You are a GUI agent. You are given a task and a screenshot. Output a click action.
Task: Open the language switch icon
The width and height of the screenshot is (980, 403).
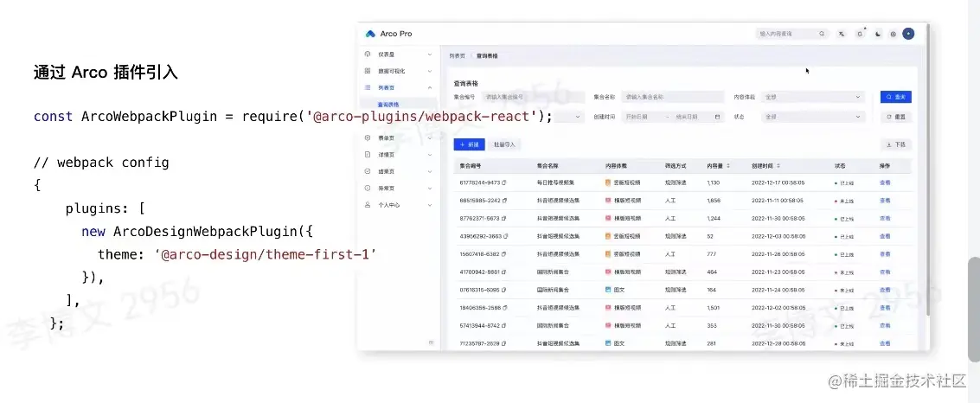(x=842, y=34)
